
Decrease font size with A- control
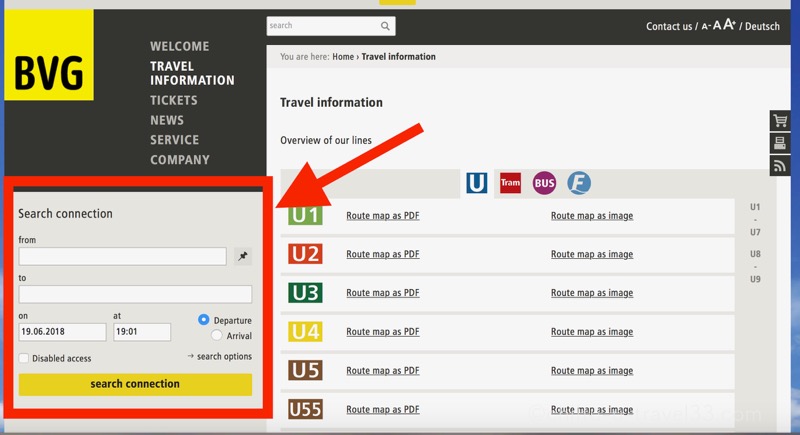(706, 27)
